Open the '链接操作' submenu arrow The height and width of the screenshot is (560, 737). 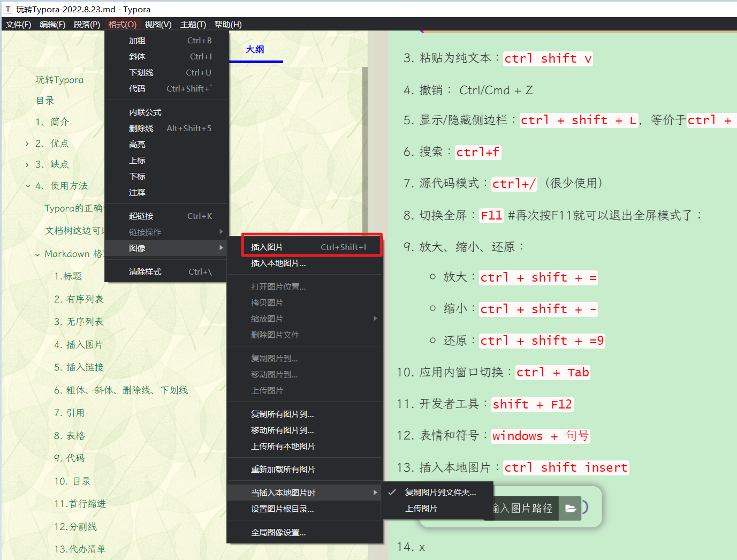coord(221,232)
